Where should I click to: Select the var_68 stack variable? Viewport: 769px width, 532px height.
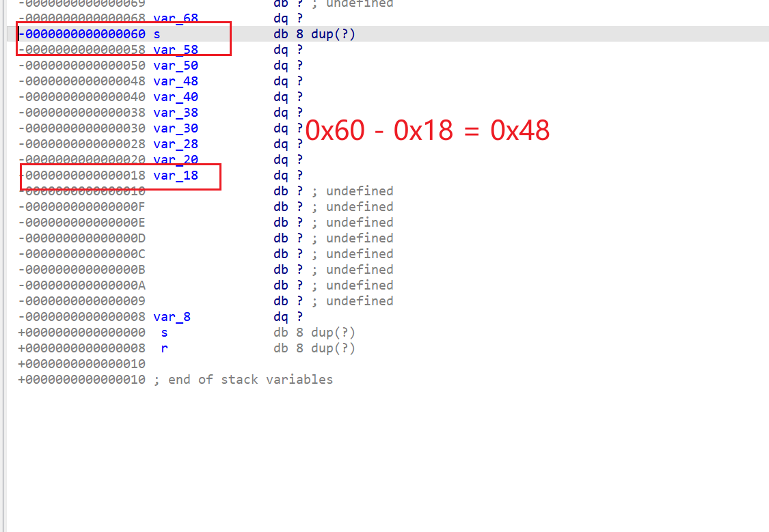point(176,18)
